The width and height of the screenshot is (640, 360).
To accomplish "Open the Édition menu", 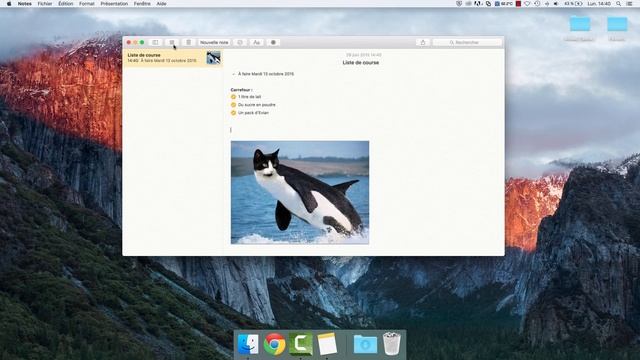I will (x=65, y=4).
